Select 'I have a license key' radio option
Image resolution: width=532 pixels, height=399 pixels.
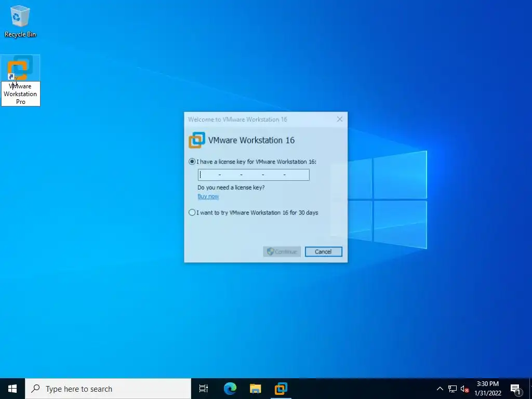(192, 162)
